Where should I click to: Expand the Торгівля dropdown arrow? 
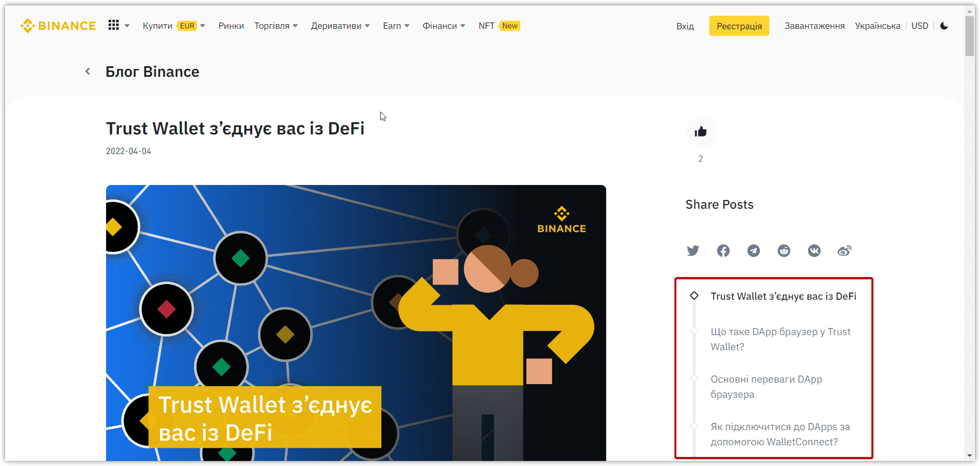click(296, 26)
